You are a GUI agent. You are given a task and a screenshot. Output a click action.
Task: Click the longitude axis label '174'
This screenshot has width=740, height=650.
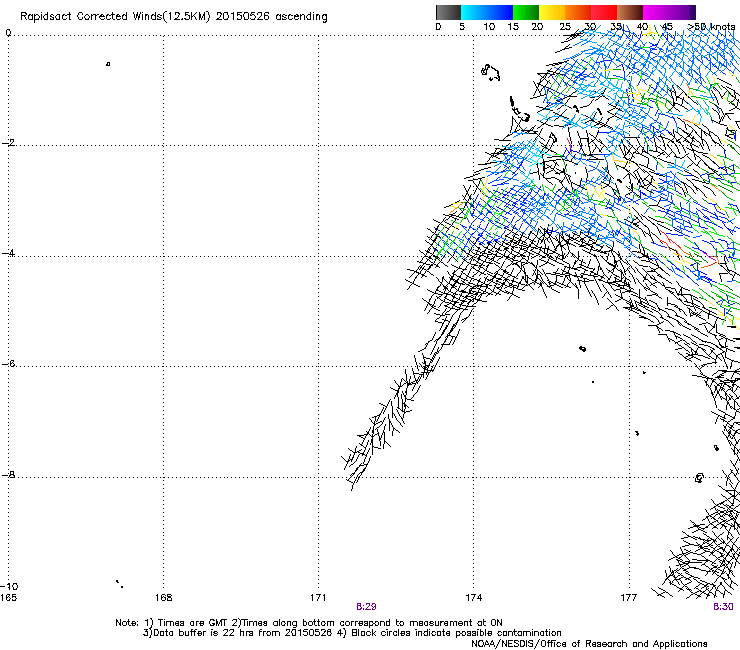(x=473, y=598)
